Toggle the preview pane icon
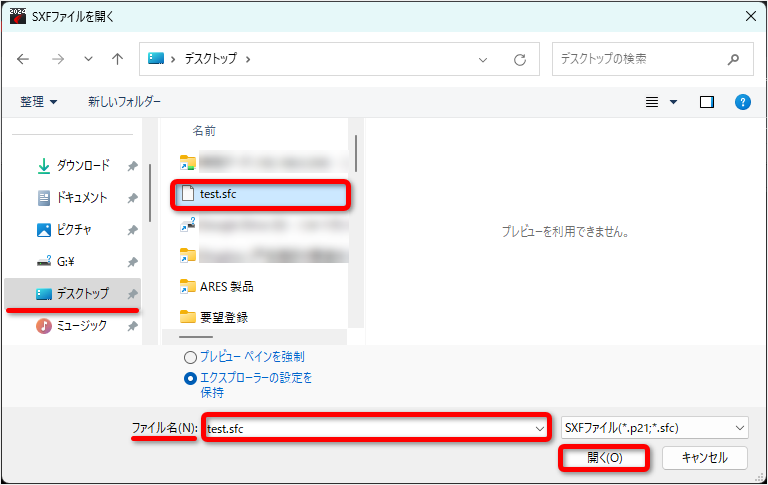Image resolution: width=768 pixels, height=485 pixels. tap(706, 102)
